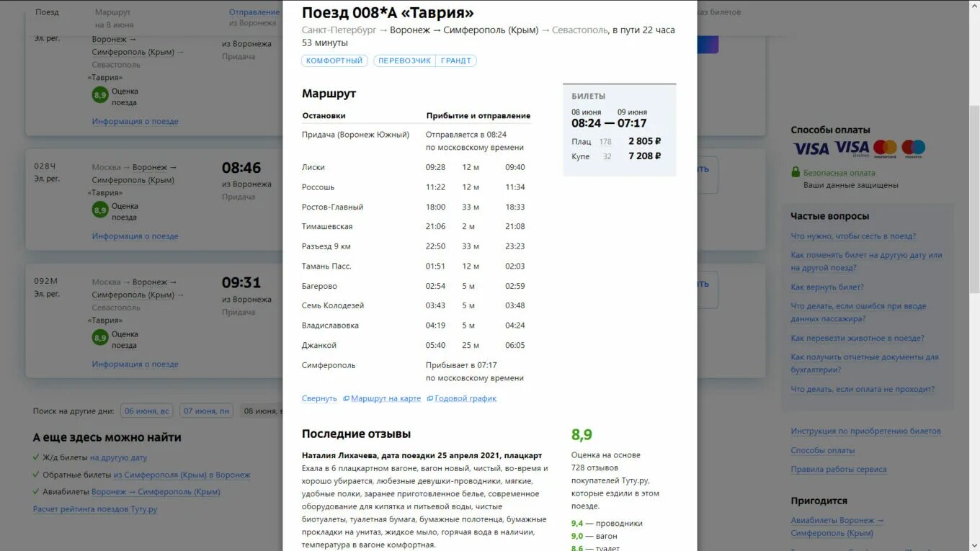
Task: Open FAQ Что делать, если оплата не проходит?
Action: click(863, 390)
